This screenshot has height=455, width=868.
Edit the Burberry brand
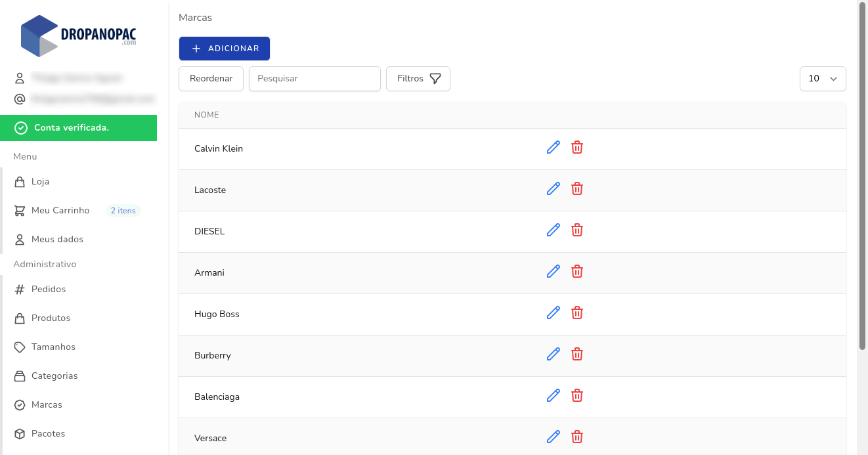553,354
